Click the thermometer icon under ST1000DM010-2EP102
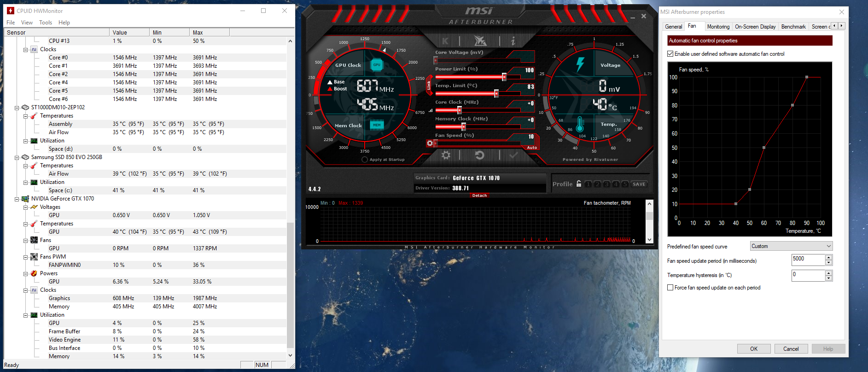This screenshot has width=868, height=372. pos(34,116)
